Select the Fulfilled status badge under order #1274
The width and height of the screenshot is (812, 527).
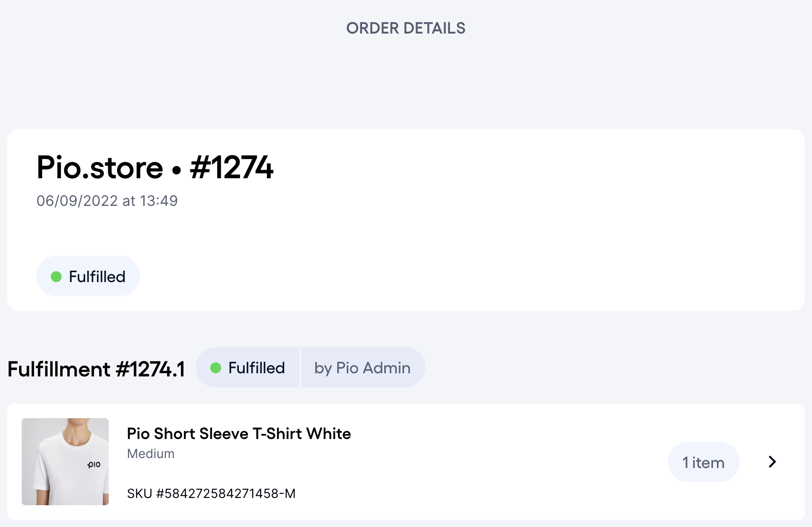tap(88, 276)
